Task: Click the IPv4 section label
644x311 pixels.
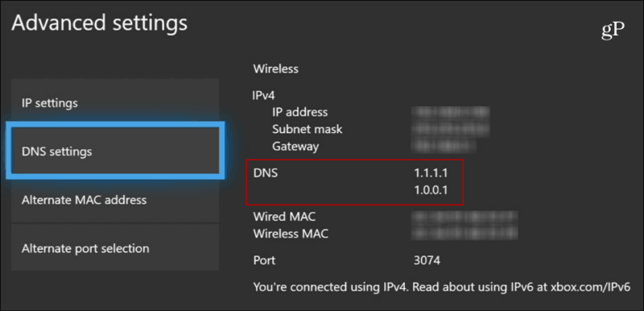Action: (x=263, y=95)
